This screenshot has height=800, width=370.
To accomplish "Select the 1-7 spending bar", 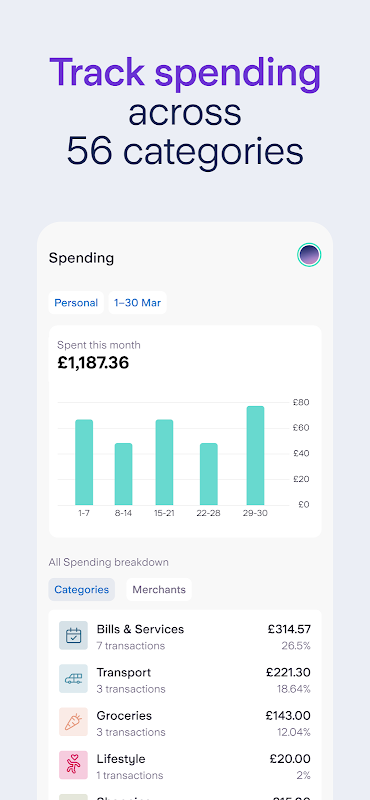I will pyautogui.click(x=84, y=462).
